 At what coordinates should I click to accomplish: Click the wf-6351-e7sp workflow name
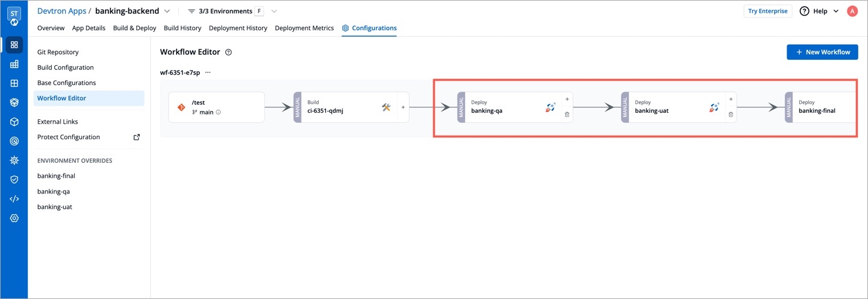[x=180, y=72]
